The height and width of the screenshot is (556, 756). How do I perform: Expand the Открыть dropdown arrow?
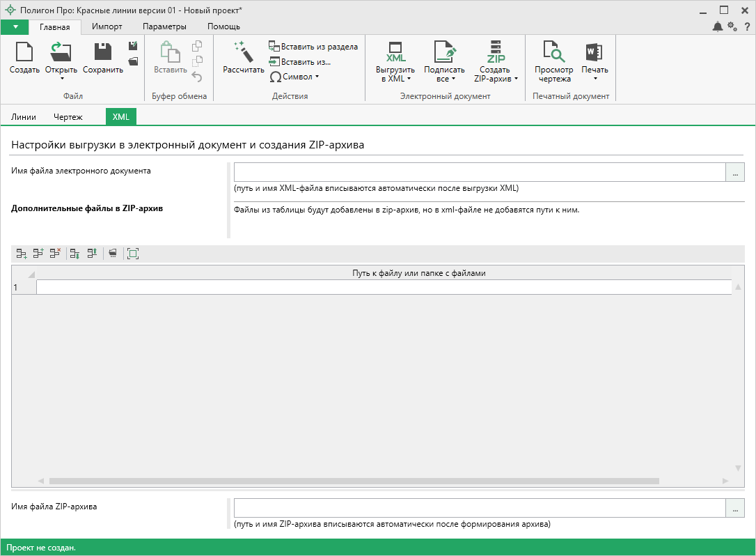61,79
